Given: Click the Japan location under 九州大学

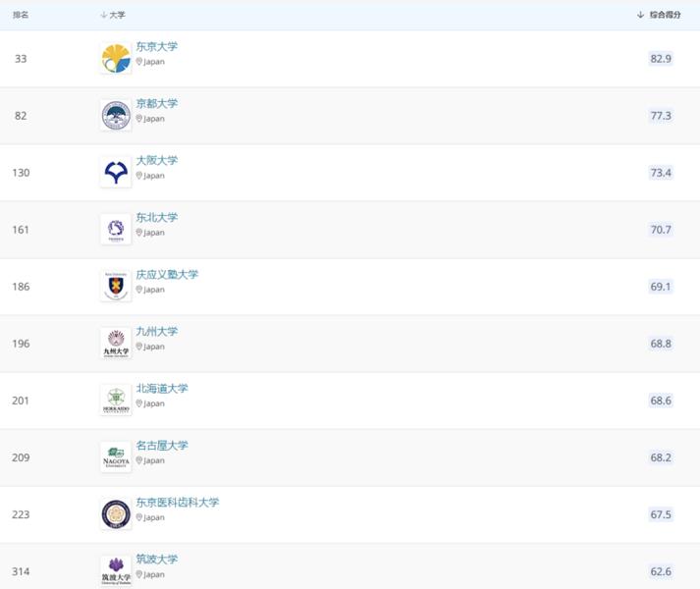Looking at the screenshot, I should click(x=150, y=347).
